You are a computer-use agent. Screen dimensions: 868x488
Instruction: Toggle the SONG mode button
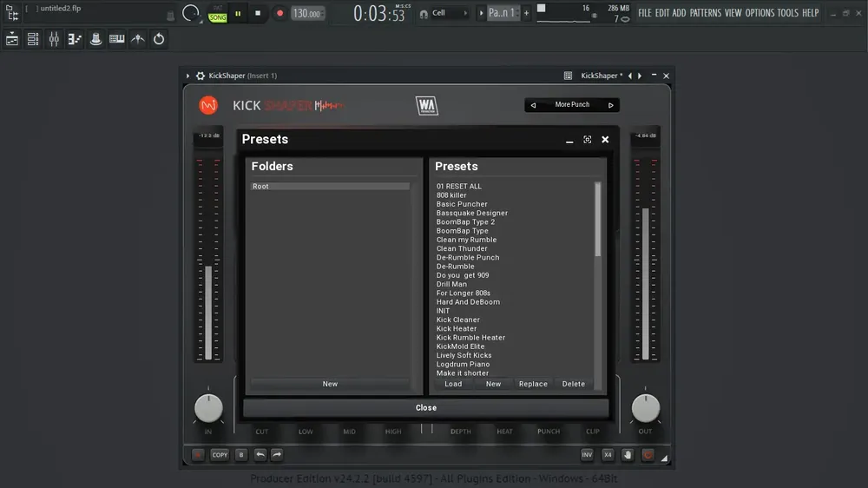218,16
